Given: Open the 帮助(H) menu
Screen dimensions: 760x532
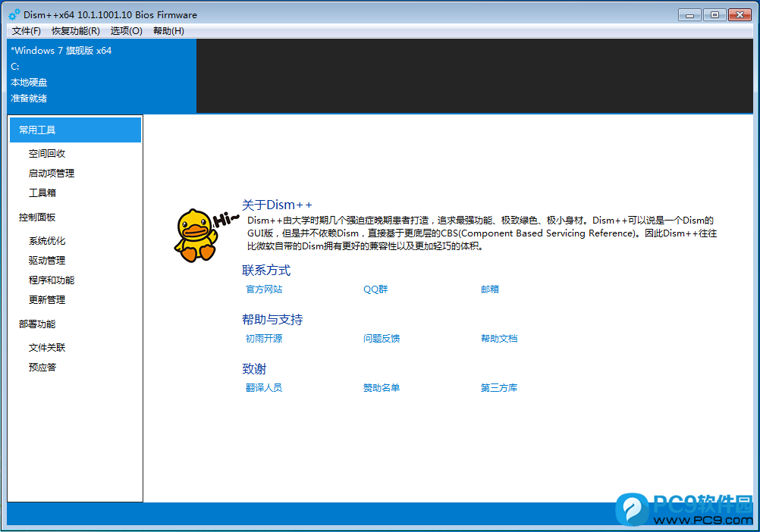Looking at the screenshot, I should pyautogui.click(x=168, y=31).
